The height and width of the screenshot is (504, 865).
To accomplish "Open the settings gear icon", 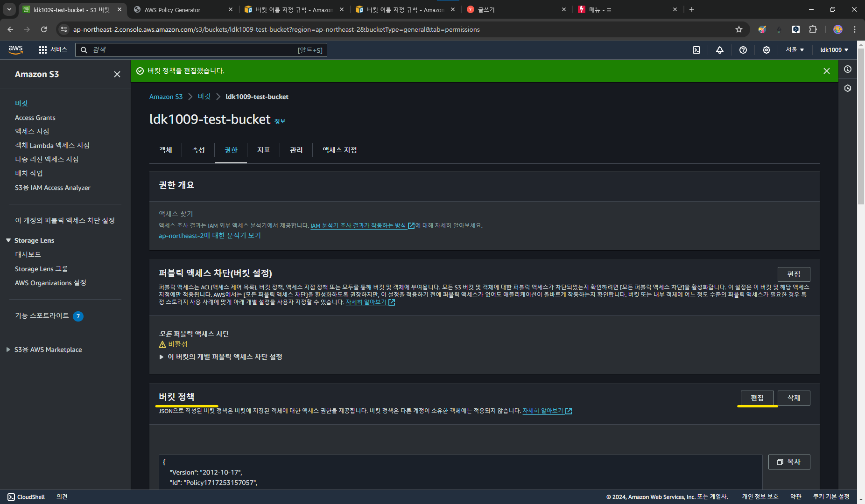I will point(767,50).
